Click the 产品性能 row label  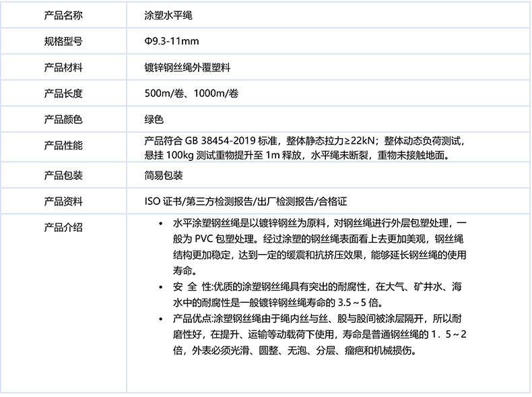(x=63, y=146)
